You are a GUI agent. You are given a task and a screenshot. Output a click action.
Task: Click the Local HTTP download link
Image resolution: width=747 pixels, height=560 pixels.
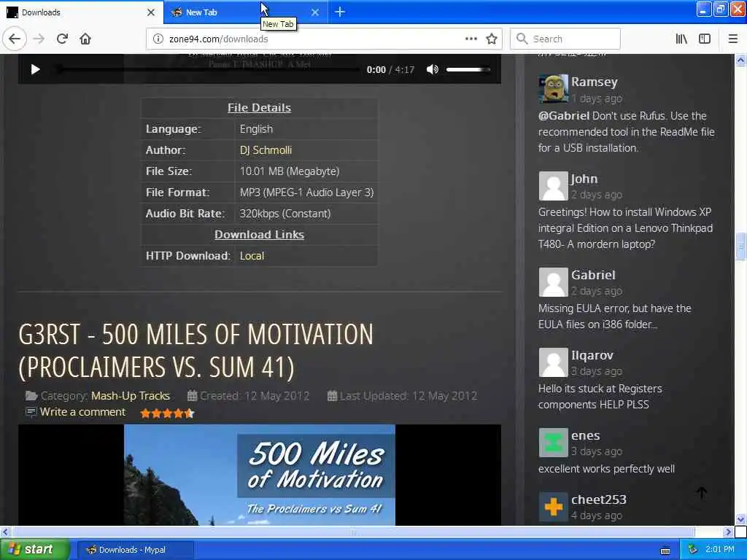click(252, 256)
